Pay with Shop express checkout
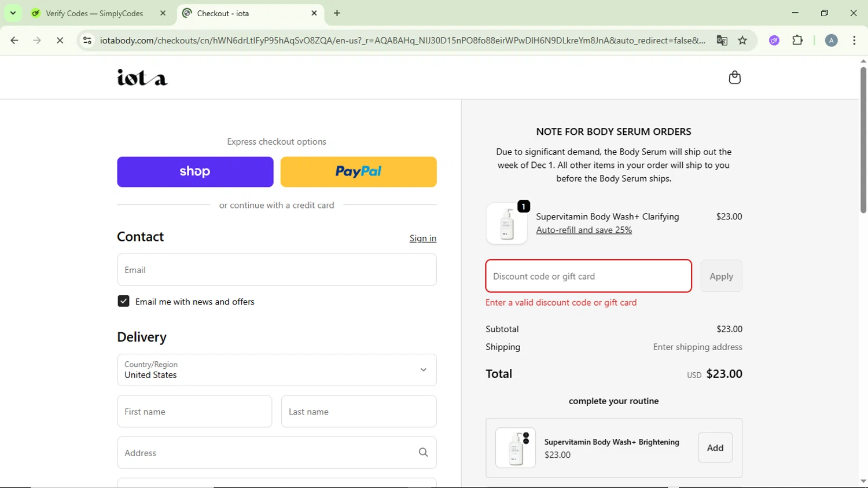This screenshot has height=488, width=868. pos(195,172)
